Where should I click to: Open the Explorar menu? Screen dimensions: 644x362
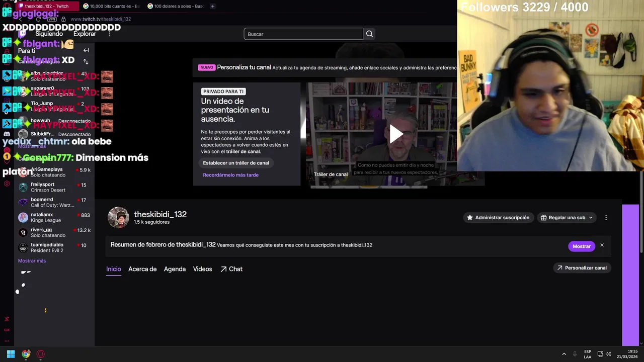(85, 34)
